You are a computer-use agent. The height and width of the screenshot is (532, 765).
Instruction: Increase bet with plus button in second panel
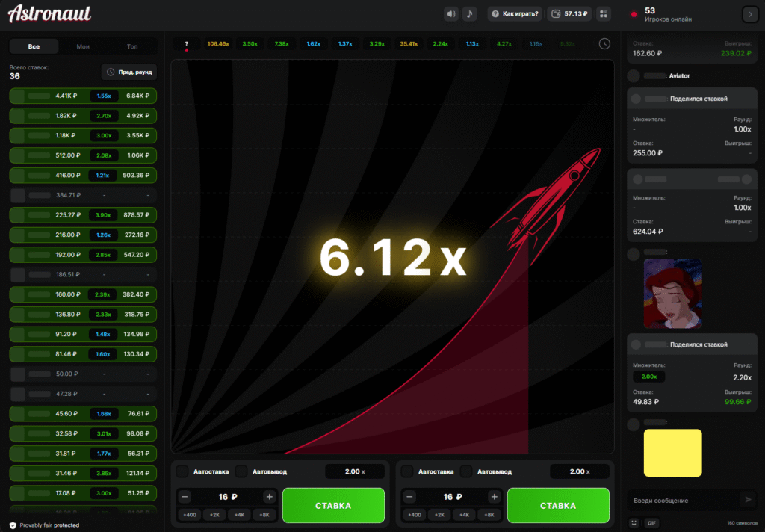click(x=494, y=497)
